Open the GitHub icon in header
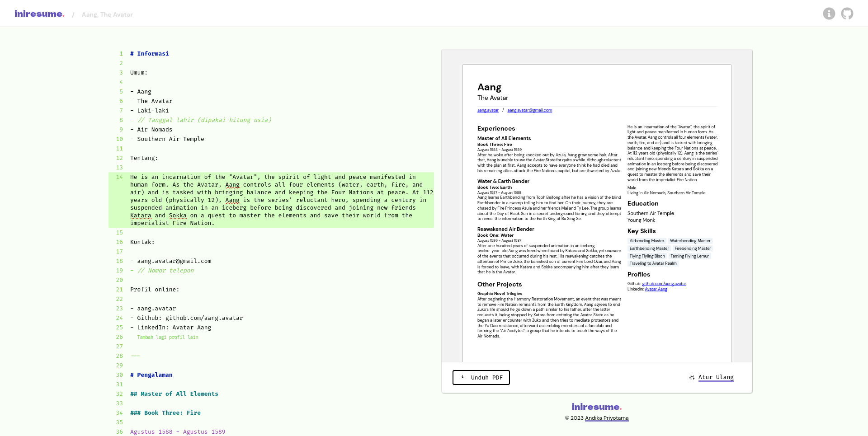The image size is (868, 436). click(847, 14)
